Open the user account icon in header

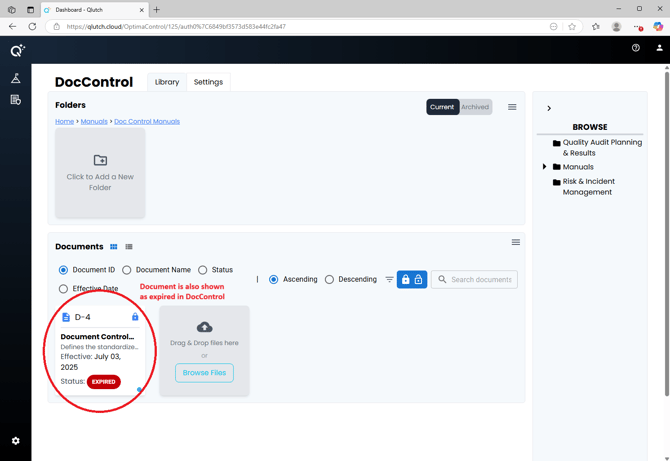[x=659, y=48]
